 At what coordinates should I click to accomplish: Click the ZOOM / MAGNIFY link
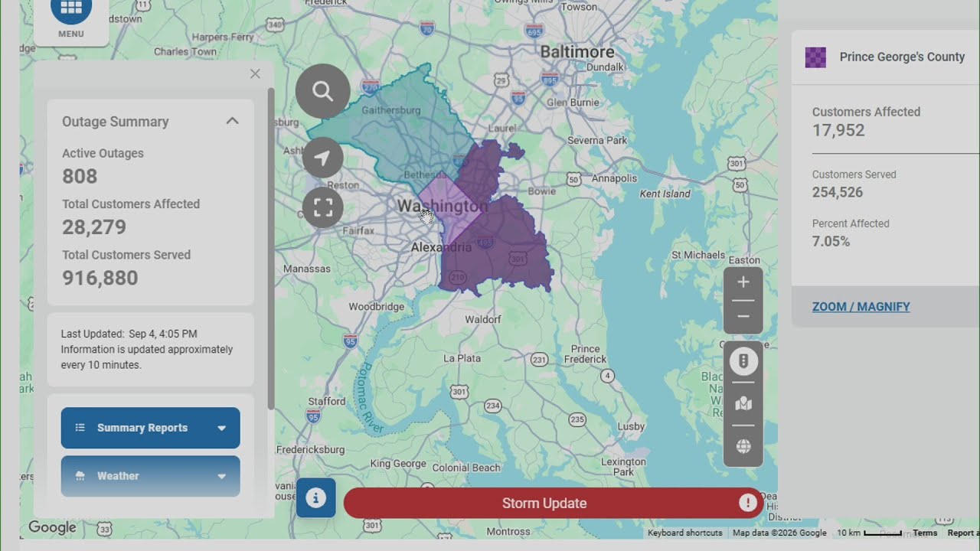click(x=861, y=307)
